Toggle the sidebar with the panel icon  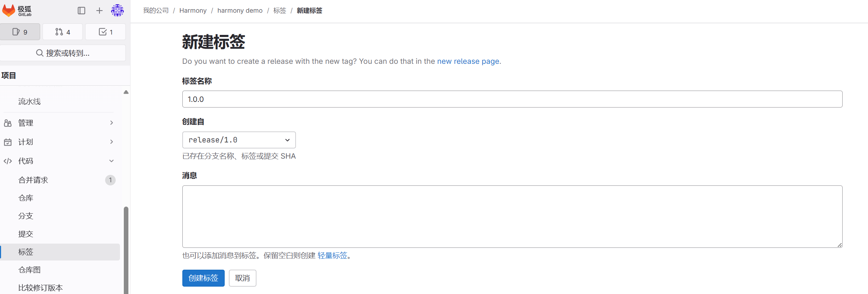pyautogui.click(x=81, y=11)
